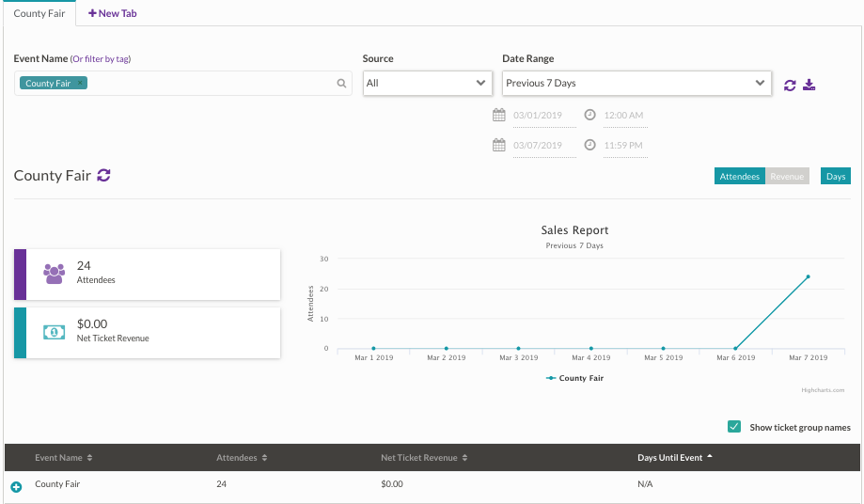This screenshot has height=504, width=864.
Task: Switch chart to Attendees view
Action: point(740,177)
